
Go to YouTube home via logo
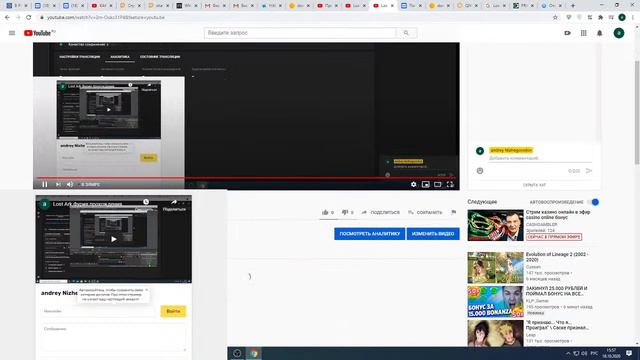tap(39, 33)
